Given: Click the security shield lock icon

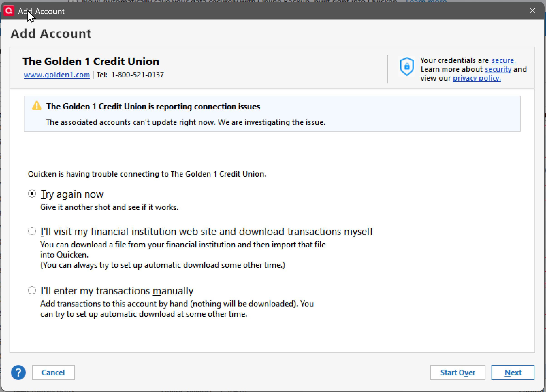Looking at the screenshot, I should [x=407, y=66].
